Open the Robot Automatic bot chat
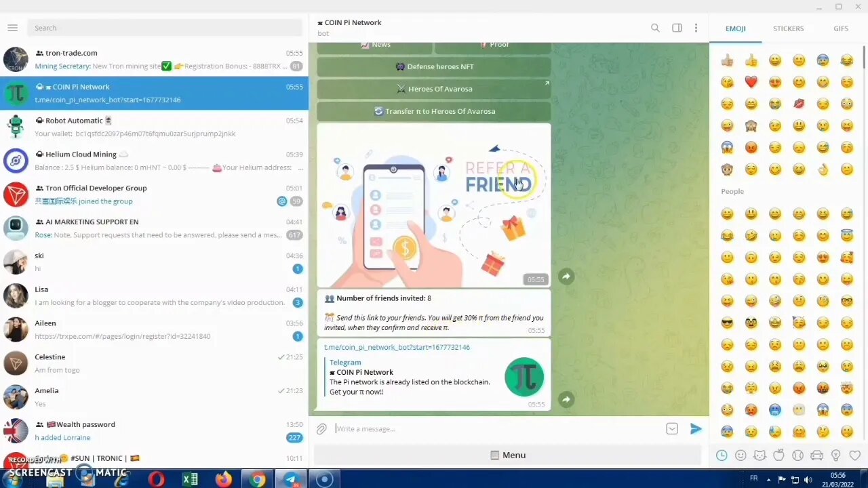Viewport: 868px width, 488px height. [154, 127]
